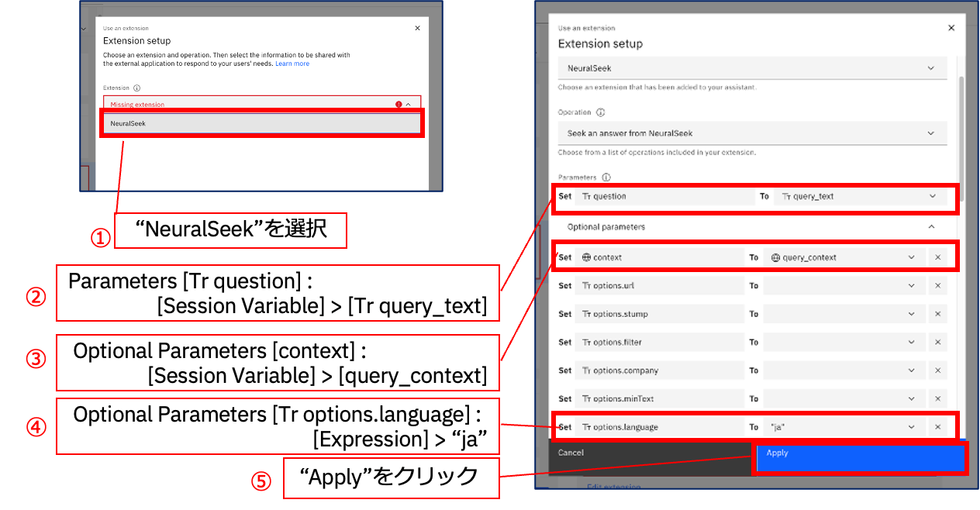The height and width of the screenshot is (510, 980).
Task: Open the options.company value dropdown
Action: click(844, 370)
